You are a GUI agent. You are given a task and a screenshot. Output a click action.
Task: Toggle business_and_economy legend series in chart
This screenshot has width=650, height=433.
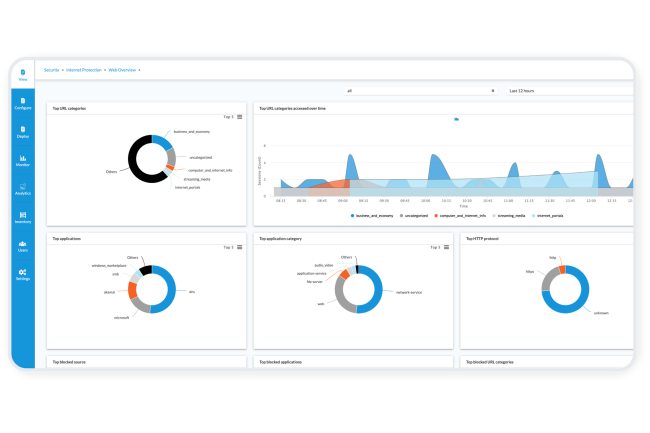372,215
